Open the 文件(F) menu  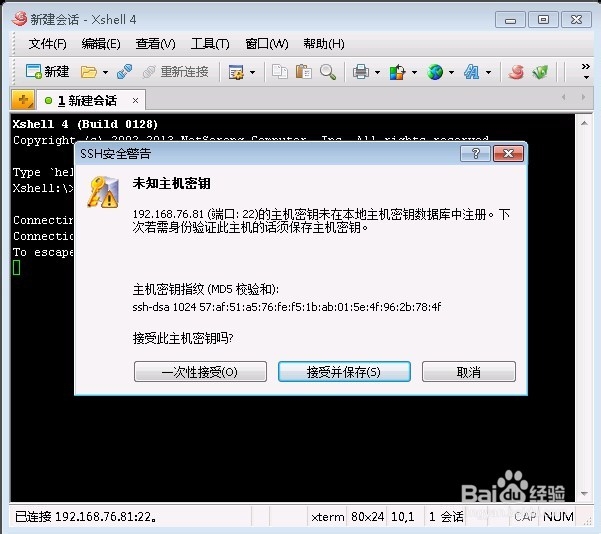[48, 44]
